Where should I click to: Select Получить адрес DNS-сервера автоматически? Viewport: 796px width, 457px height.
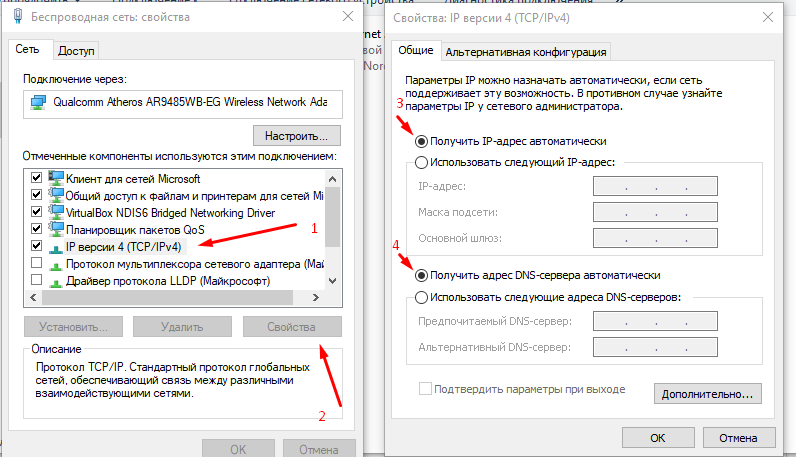coord(421,276)
